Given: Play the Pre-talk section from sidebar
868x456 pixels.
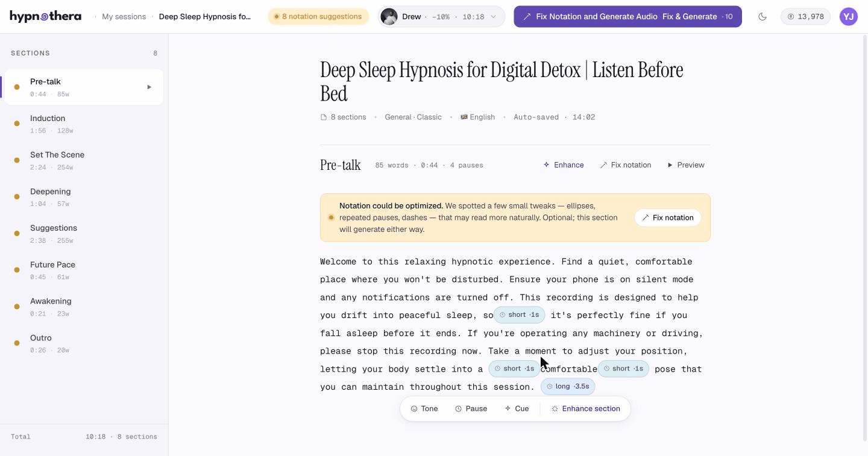Looking at the screenshot, I should pos(149,87).
